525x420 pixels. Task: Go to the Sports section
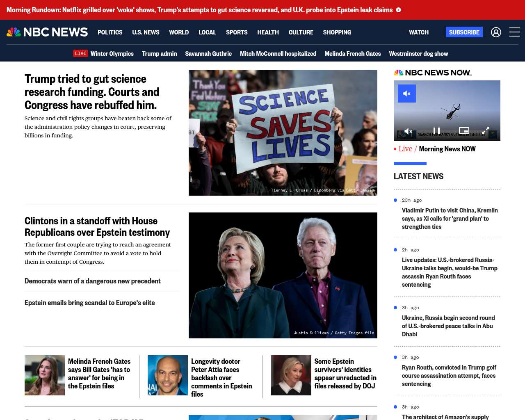(237, 32)
